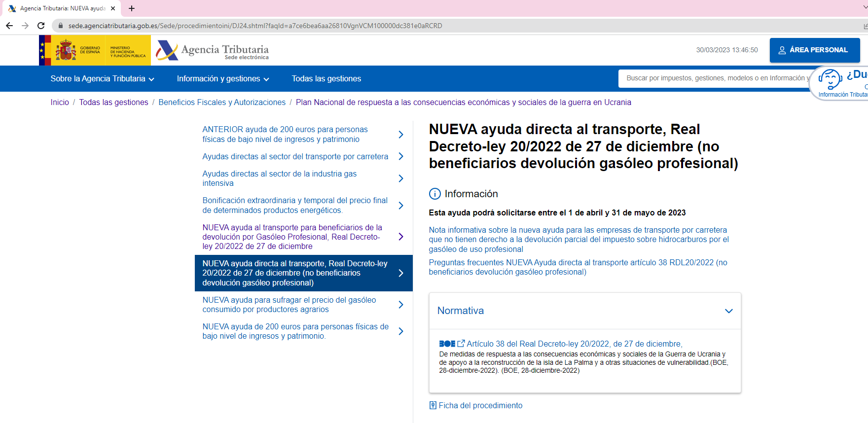Collapse the Normativa section
This screenshot has width=868, height=423.
pos(728,311)
